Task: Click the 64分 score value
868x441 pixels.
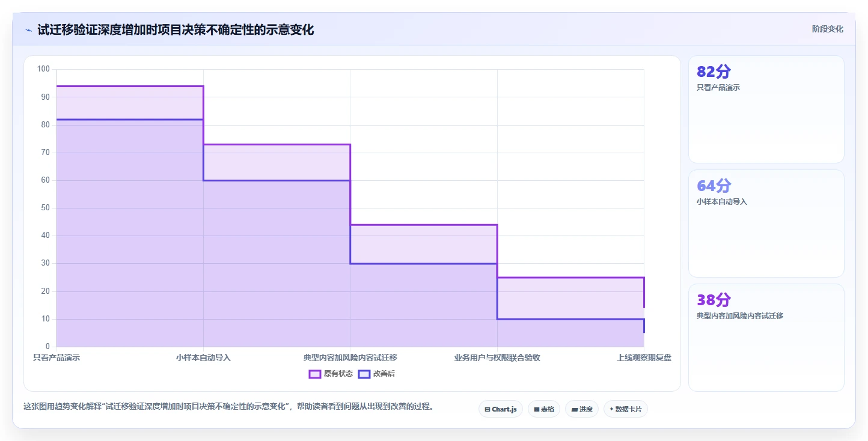Action: [x=714, y=186]
